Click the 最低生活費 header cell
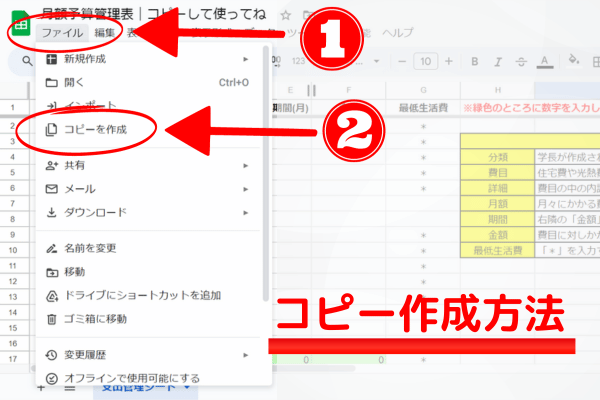Viewport: 600px width, 400px height. (x=423, y=108)
